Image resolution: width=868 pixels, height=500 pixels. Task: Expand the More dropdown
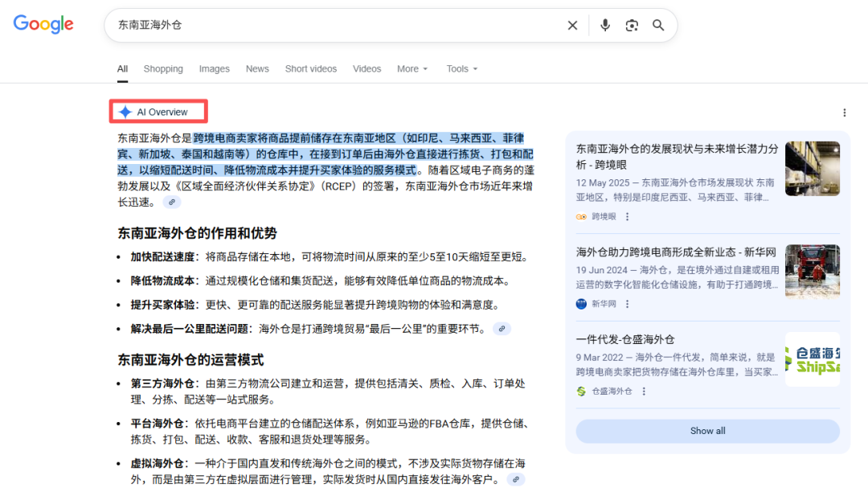pos(412,69)
